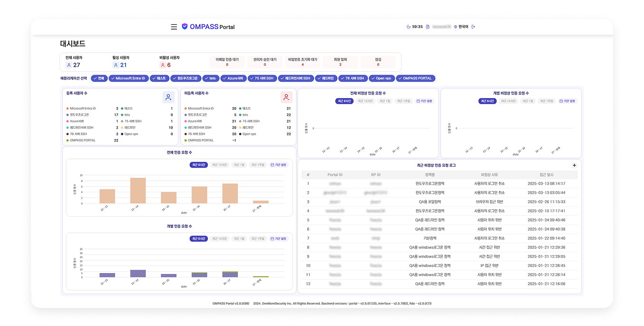Click the 13 ~ 14 bar in 개별 인증 요청 수
The width and height of the screenshot is (644, 326).
point(138,274)
